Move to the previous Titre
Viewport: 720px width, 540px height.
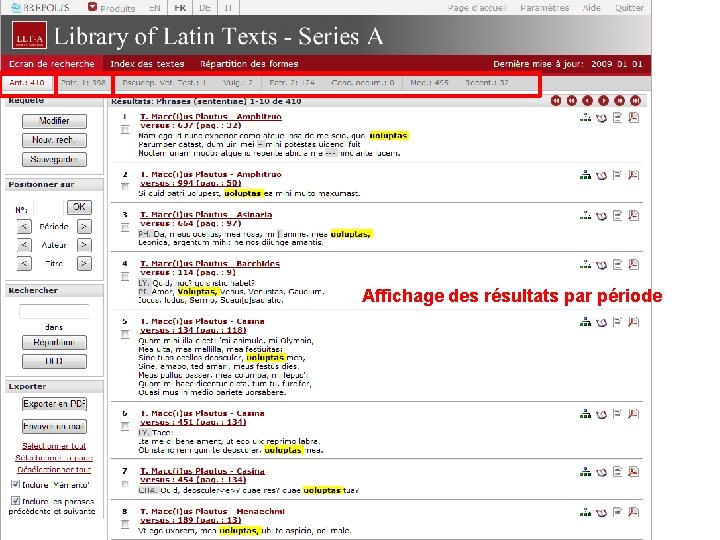pos(24,264)
